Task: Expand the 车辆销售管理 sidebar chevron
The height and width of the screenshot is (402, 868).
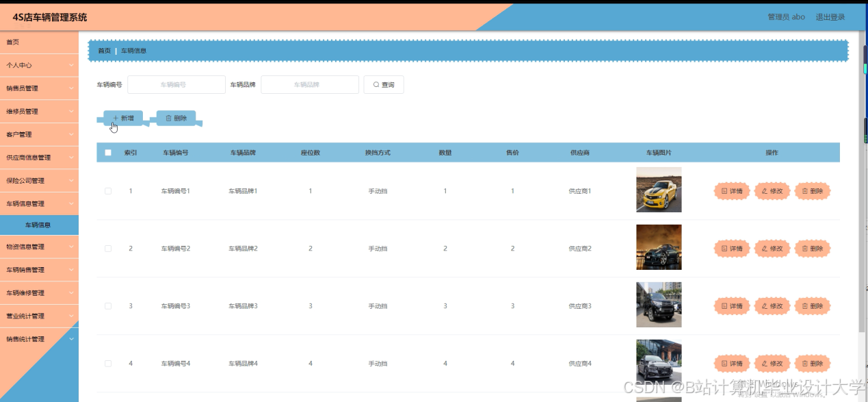Action: click(x=72, y=270)
